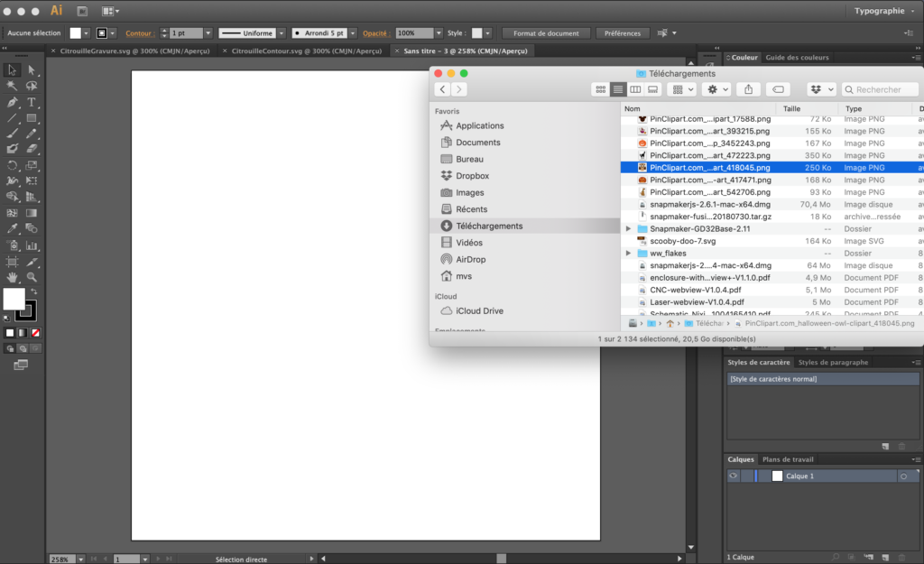Switch Finder to icon view mode

coord(600,88)
